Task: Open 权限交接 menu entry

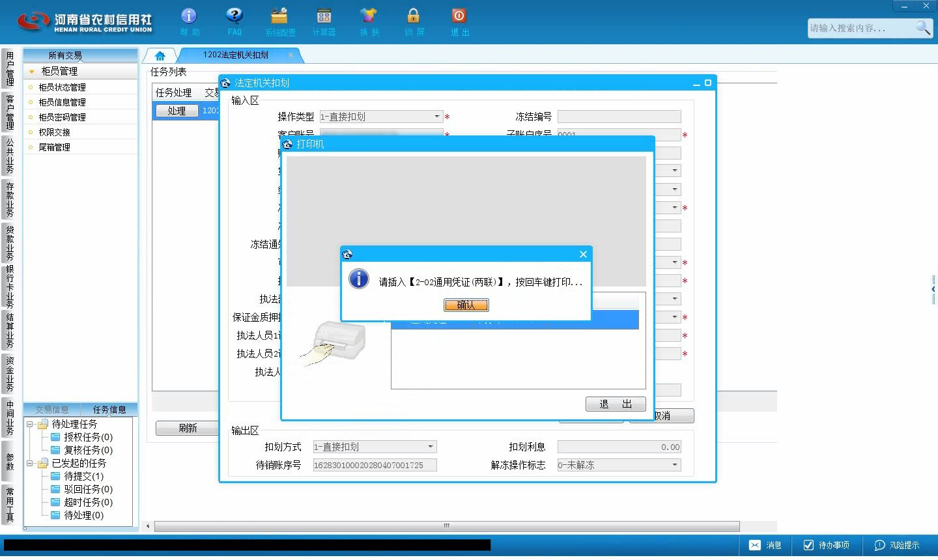Action: click(x=54, y=132)
